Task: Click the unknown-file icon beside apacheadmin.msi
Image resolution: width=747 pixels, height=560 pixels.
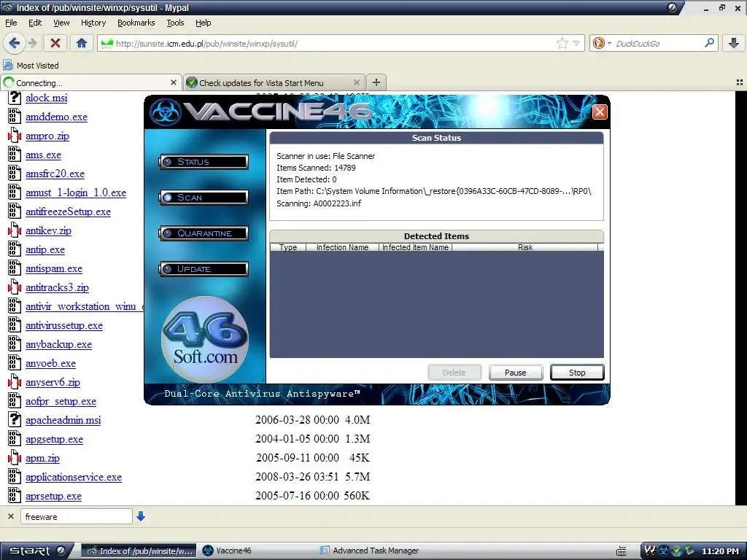Action: (15, 420)
